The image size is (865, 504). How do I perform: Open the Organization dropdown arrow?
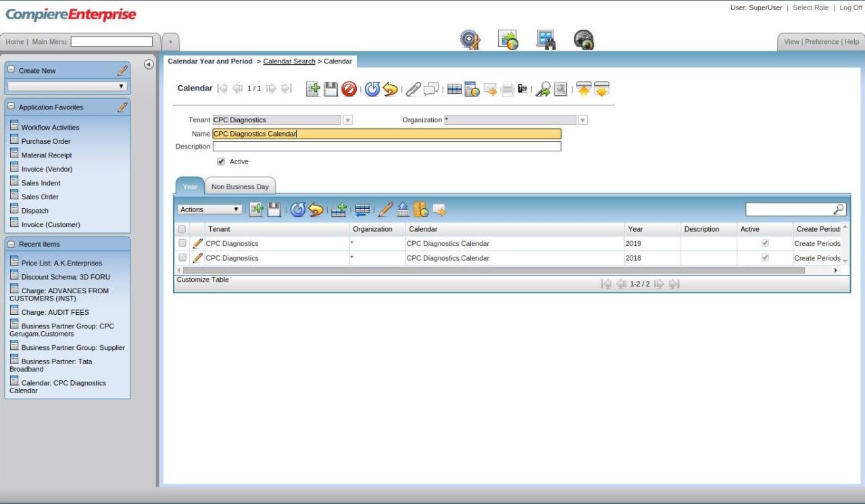(x=583, y=120)
